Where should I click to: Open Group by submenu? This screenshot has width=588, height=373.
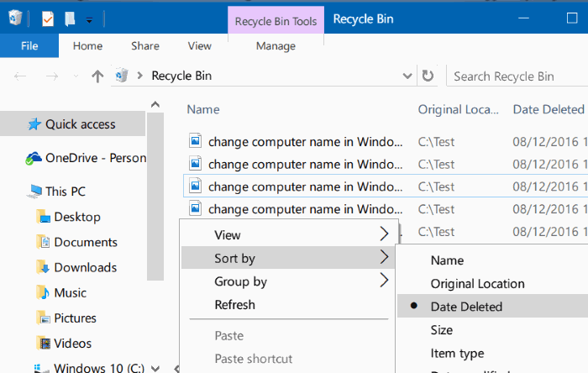(287, 281)
